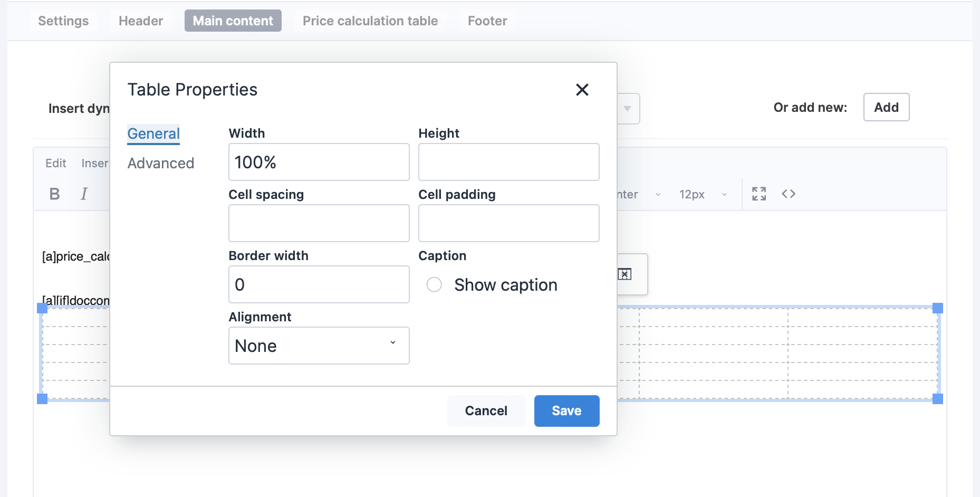The width and height of the screenshot is (980, 497).
Task: Switch to the Price calculation table tab
Action: point(370,21)
